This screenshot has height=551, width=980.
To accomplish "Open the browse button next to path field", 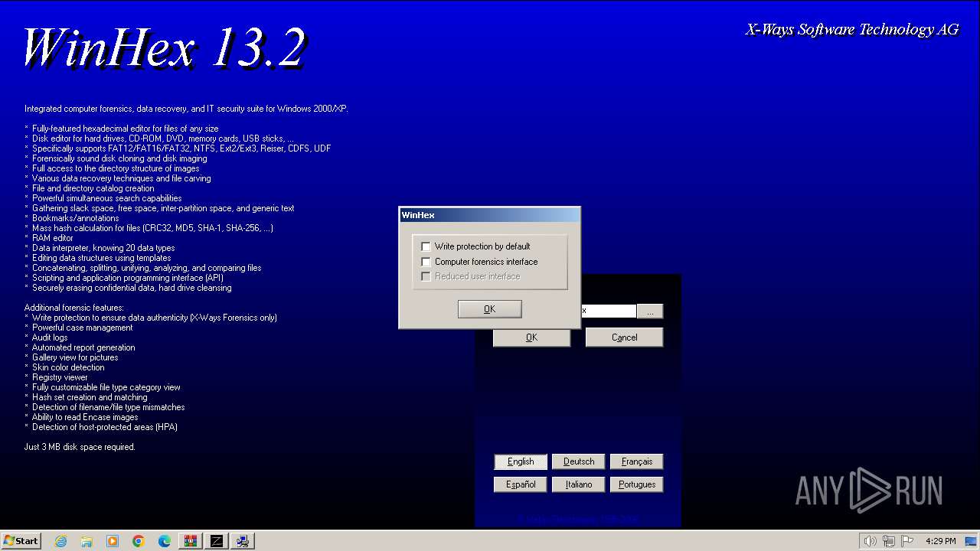I will tap(650, 311).
